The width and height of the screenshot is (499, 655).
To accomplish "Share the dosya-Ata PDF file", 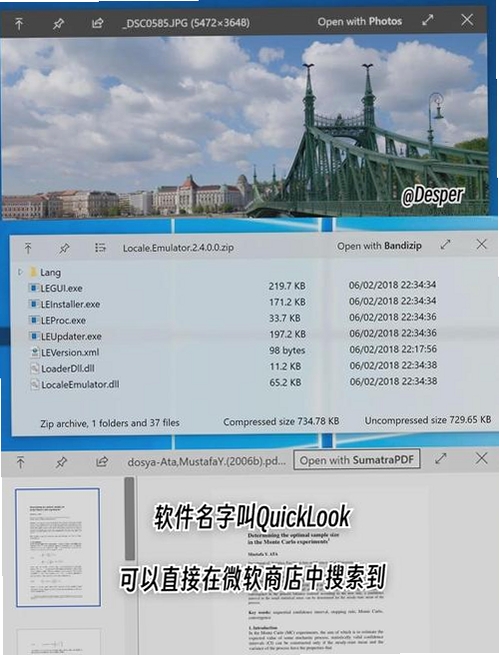I will click(x=102, y=461).
